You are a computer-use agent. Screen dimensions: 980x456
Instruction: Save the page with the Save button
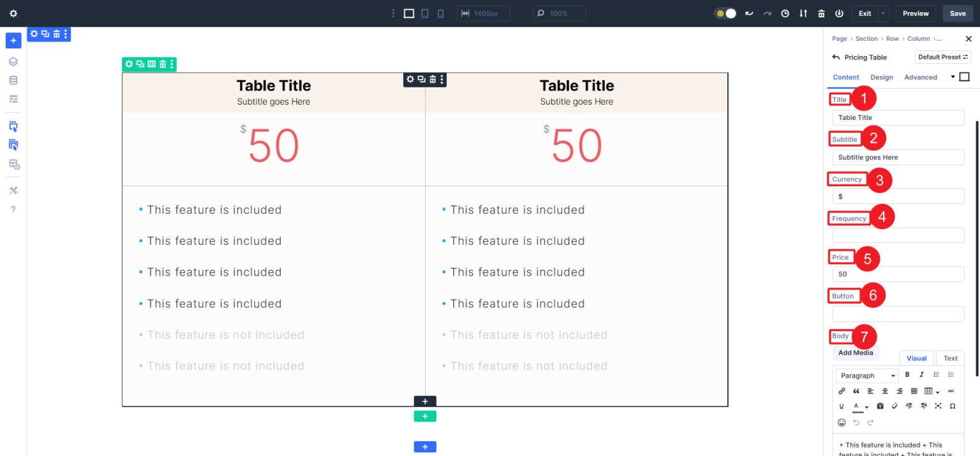957,13
